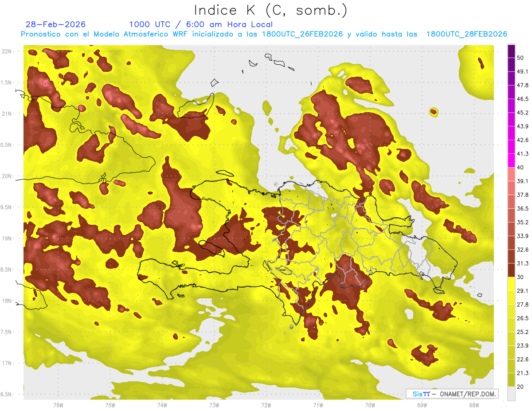Click the colorbar value "47.8"
This screenshot has height=411, width=532.
[523, 85]
